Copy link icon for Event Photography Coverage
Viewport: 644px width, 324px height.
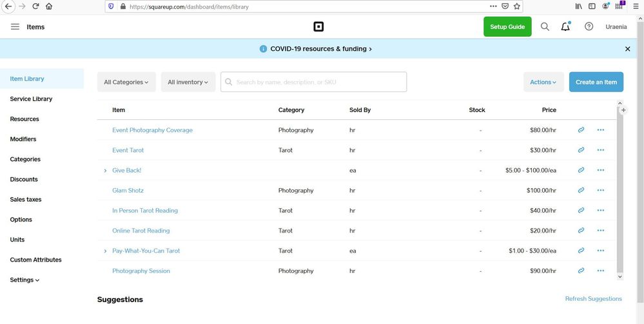tap(581, 130)
